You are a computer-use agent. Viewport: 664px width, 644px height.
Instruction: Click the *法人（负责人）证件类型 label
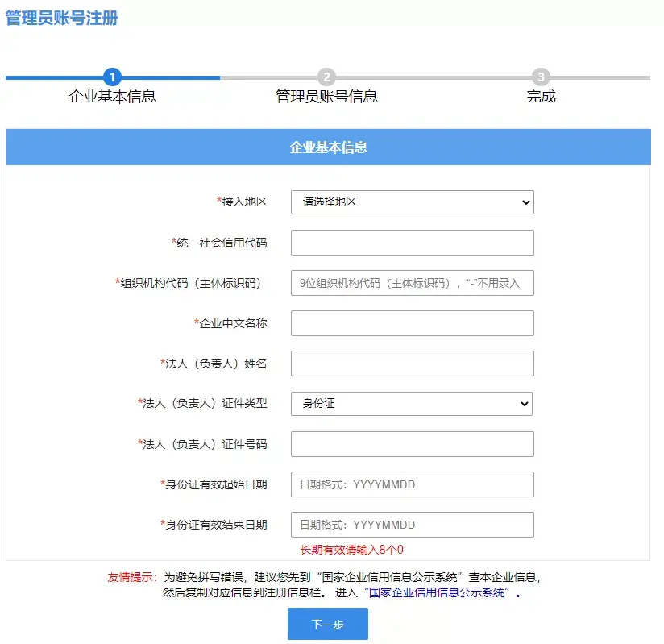[x=202, y=403]
